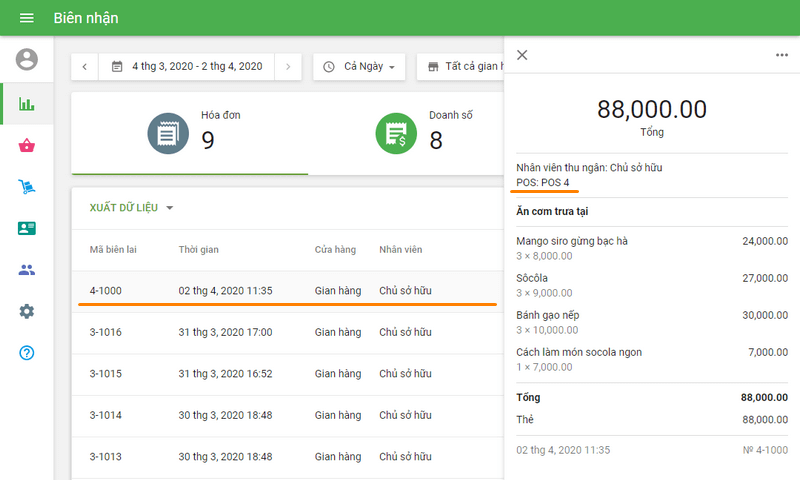This screenshot has width=800, height=480.
Task: Click the user account profile icon
Action: pyautogui.click(x=27, y=59)
